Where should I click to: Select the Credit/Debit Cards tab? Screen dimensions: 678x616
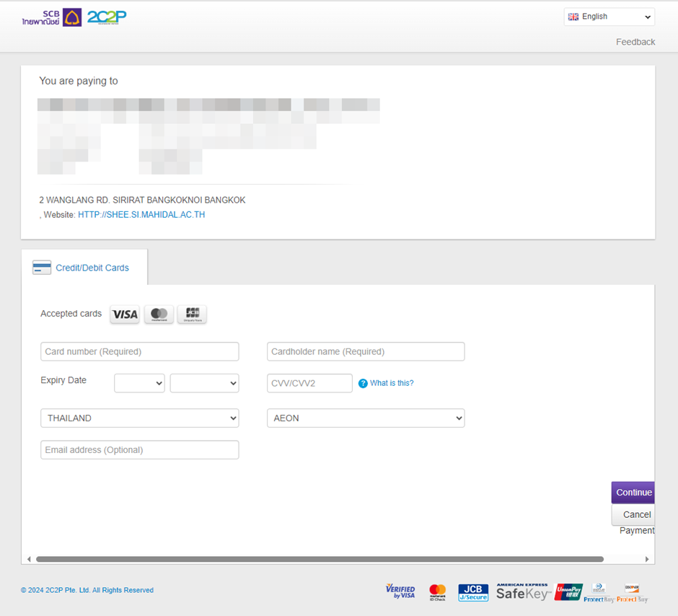84,268
